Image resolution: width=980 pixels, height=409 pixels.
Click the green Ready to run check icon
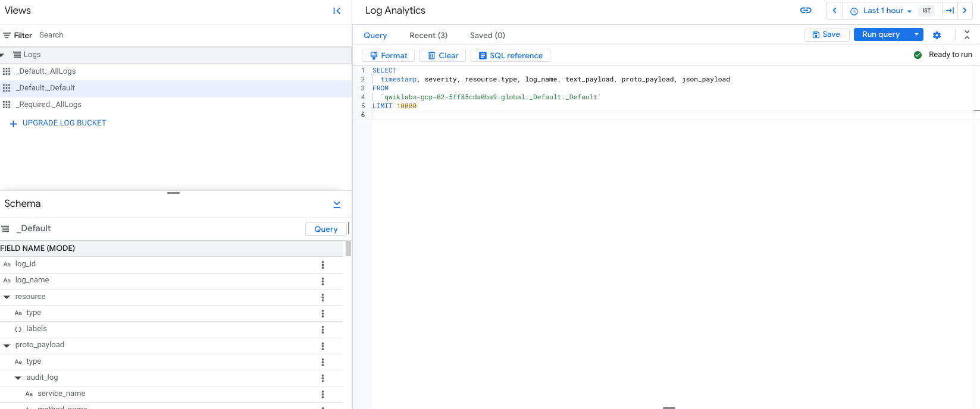coord(918,55)
